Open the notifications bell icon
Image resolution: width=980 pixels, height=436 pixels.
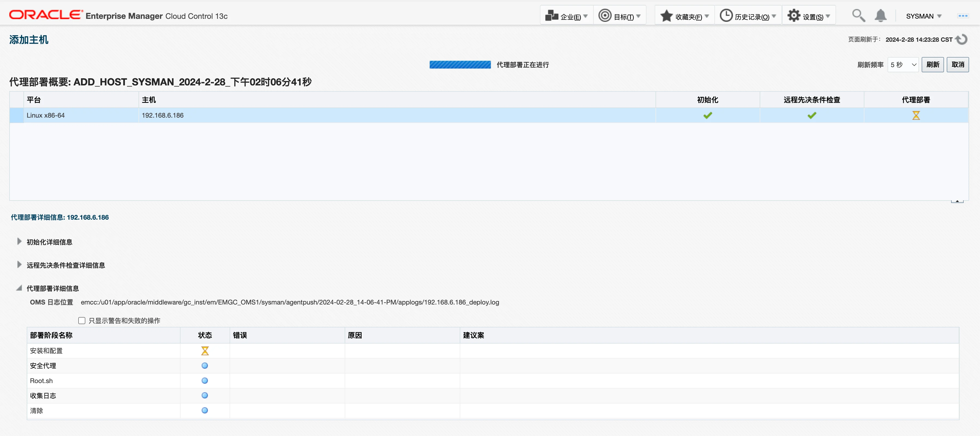pos(880,16)
